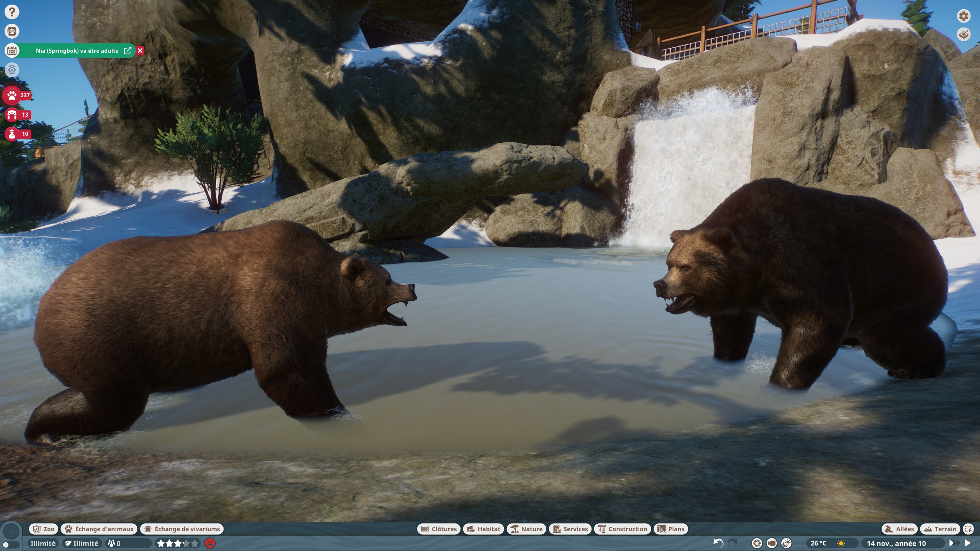The height and width of the screenshot is (551, 980).
Task: Speed up time with fast-forward arrows
Action: (x=954, y=543)
